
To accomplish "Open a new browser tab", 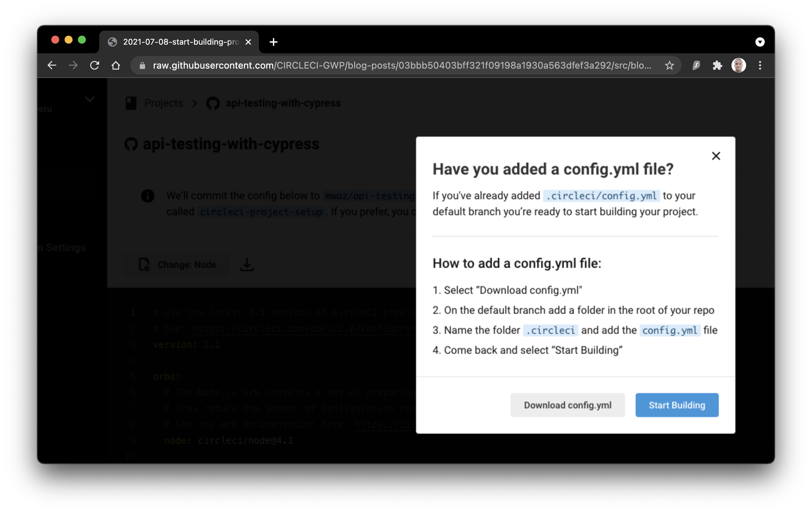I will [x=273, y=42].
